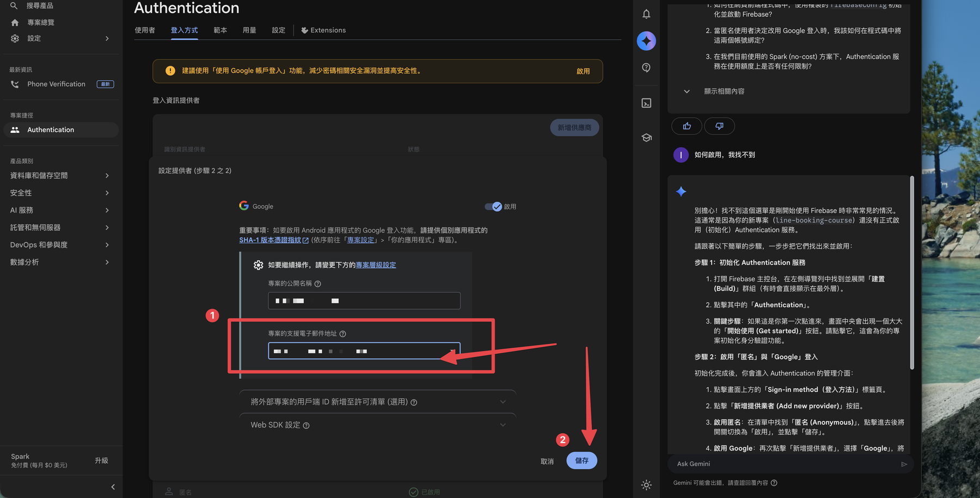
Task: Click 儲存 button
Action: click(581, 460)
